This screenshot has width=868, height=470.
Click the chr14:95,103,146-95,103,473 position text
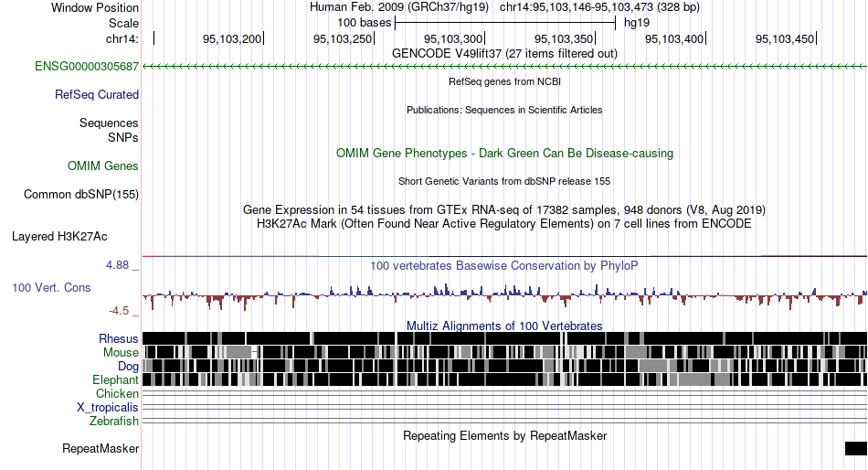tap(599, 7)
